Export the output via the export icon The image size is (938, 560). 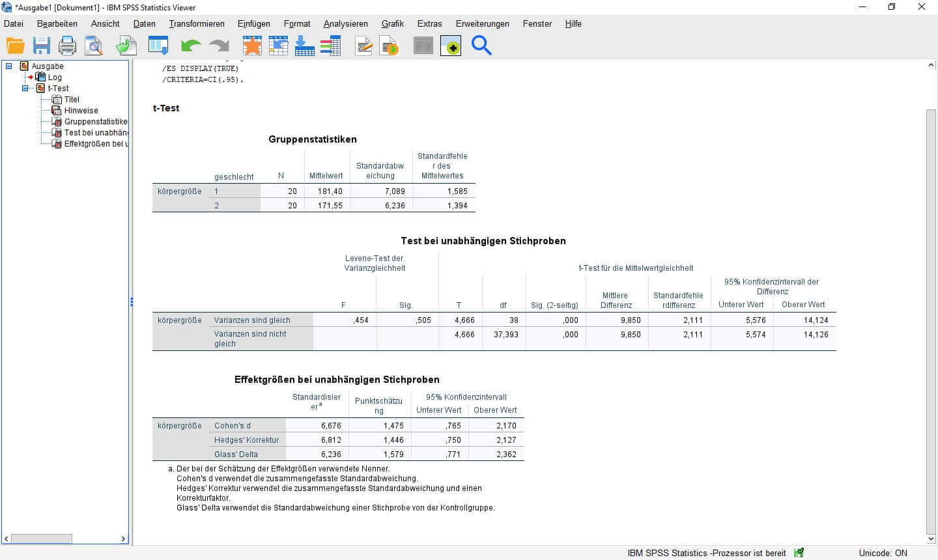pos(126,45)
